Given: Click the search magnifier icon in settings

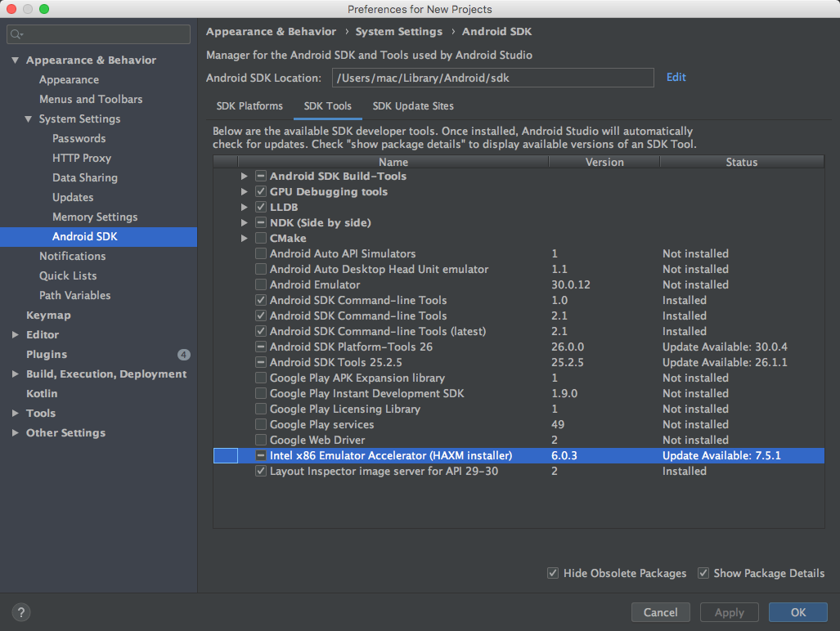Looking at the screenshot, I should tap(16, 34).
